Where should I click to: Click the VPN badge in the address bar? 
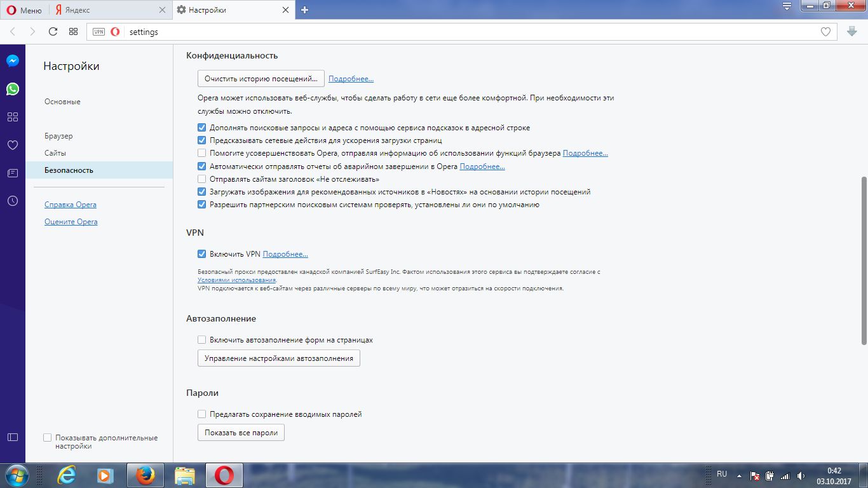click(x=98, y=32)
